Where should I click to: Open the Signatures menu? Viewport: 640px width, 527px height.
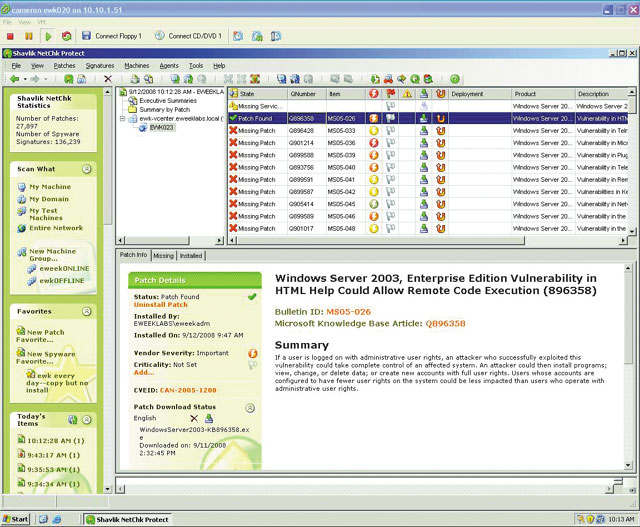100,66
